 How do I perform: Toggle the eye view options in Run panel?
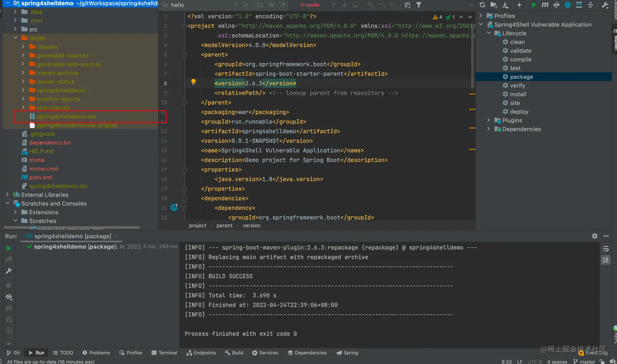(9, 297)
